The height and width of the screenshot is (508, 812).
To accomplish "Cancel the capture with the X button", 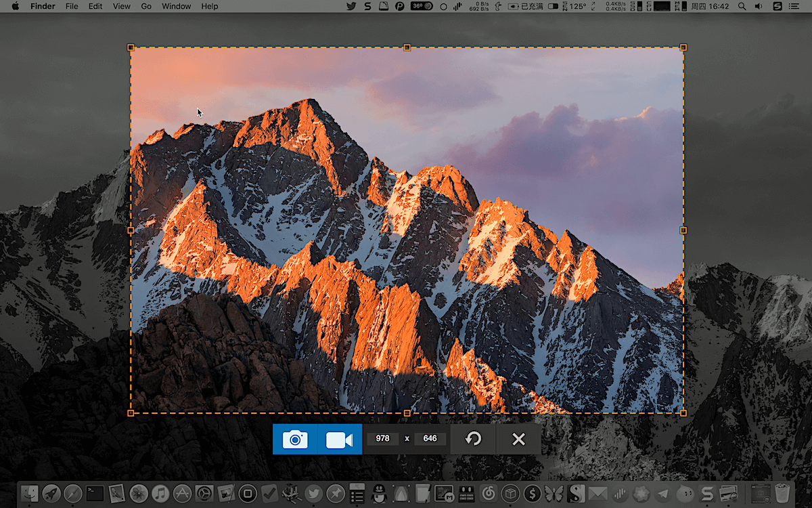I will [x=518, y=440].
